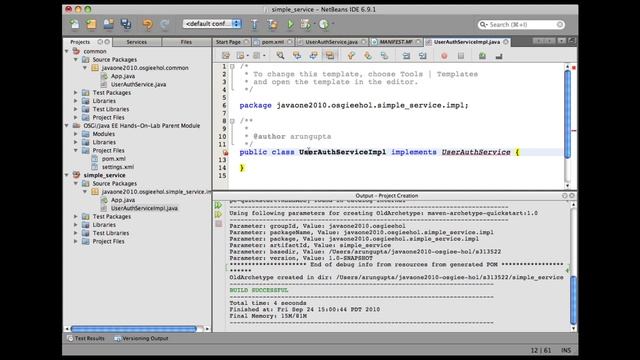Click the Clean and Build icon
The image size is (640, 360).
point(272,24)
